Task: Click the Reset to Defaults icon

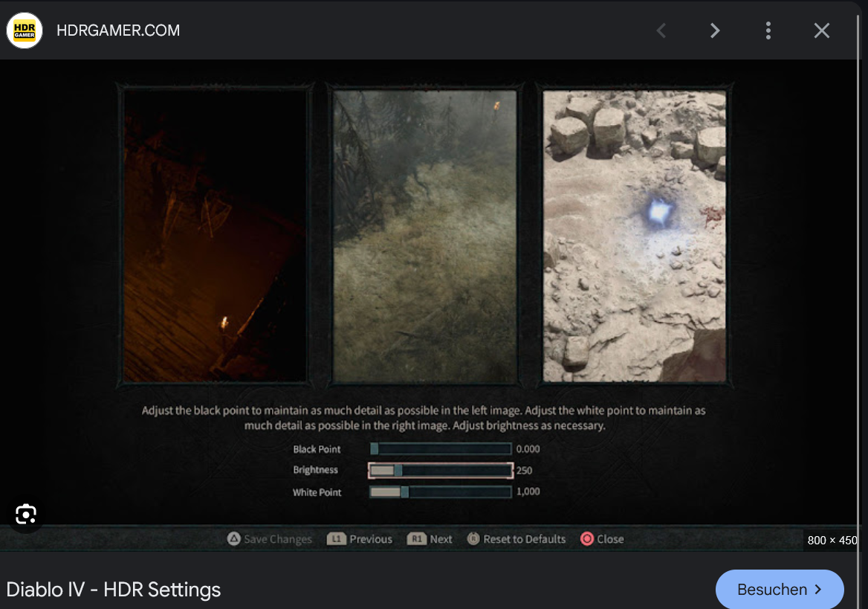Action: (x=473, y=538)
